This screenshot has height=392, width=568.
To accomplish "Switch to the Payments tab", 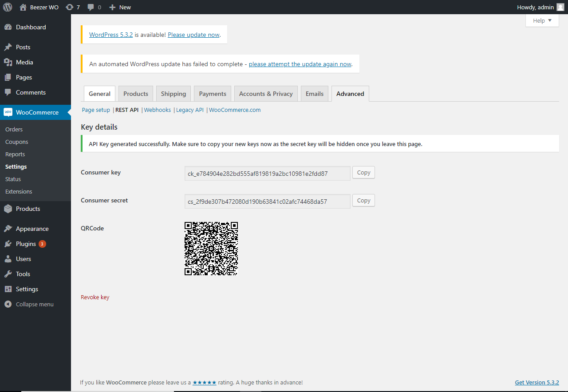I will pos(213,94).
